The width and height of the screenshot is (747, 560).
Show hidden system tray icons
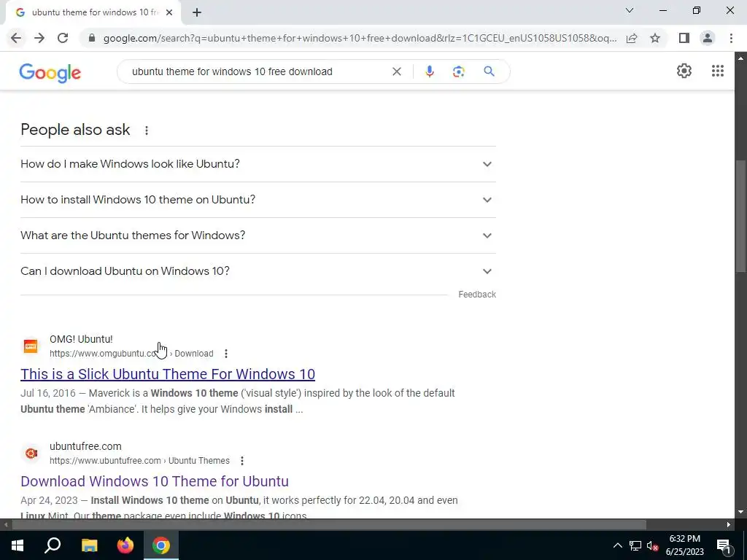tap(617, 545)
